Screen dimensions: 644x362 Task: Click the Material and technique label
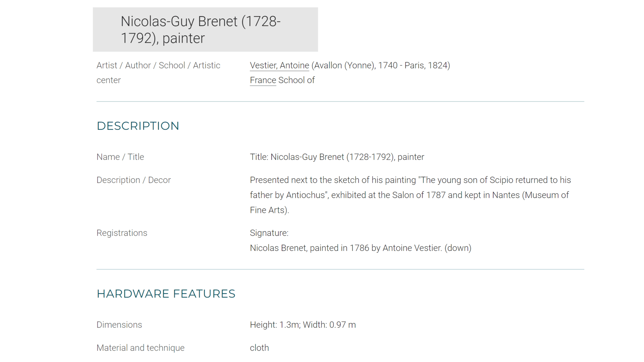pos(140,348)
